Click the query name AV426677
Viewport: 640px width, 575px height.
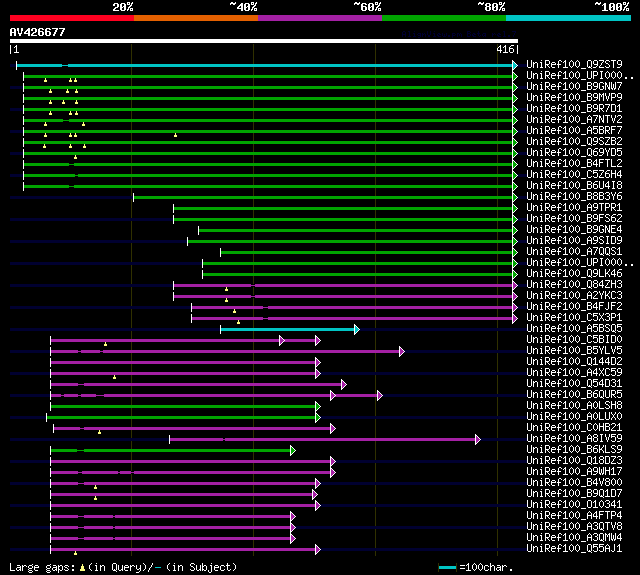[x=38, y=32]
